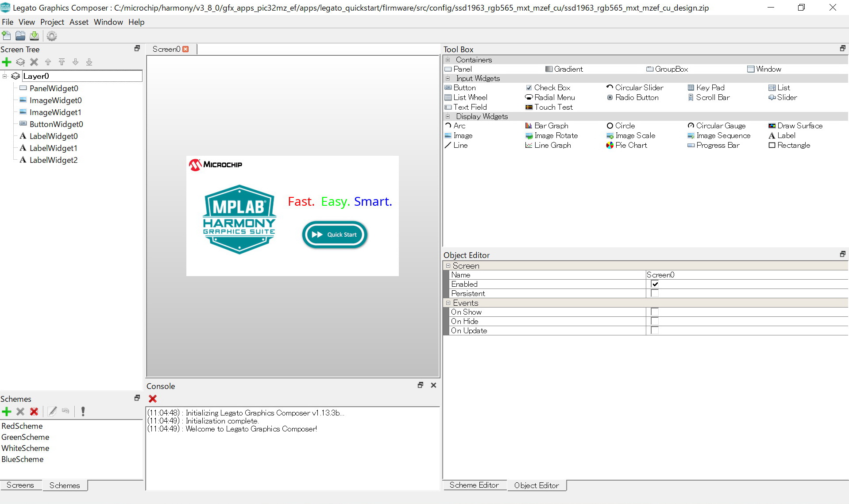The height and width of the screenshot is (504, 849).
Task: Select the Draw Surface widget tool
Action: pyautogui.click(x=795, y=126)
